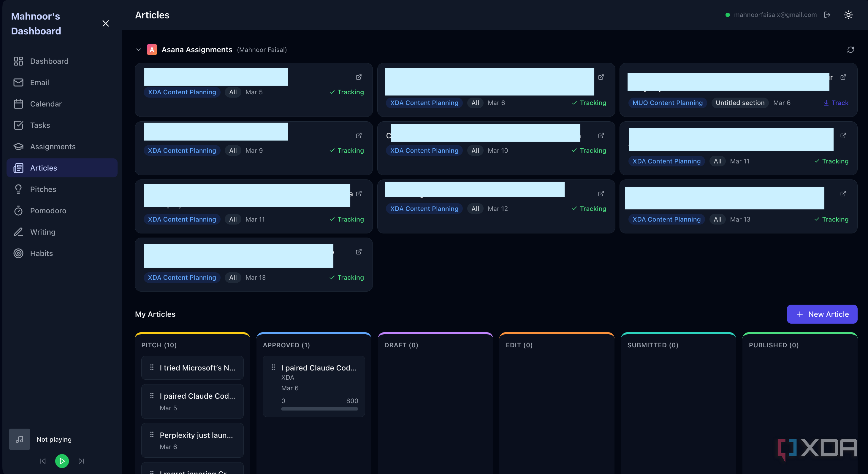Open the approved 'I paired Claude Cod...' article card

(314, 386)
